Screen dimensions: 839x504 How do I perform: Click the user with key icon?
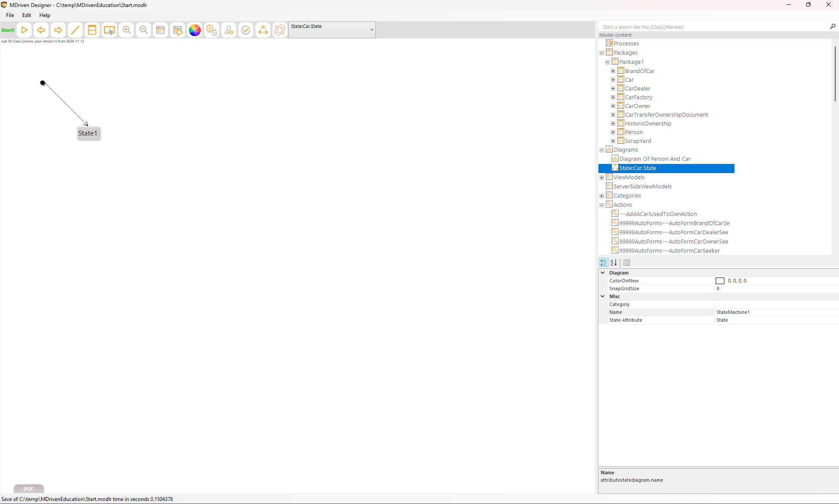pos(229,30)
